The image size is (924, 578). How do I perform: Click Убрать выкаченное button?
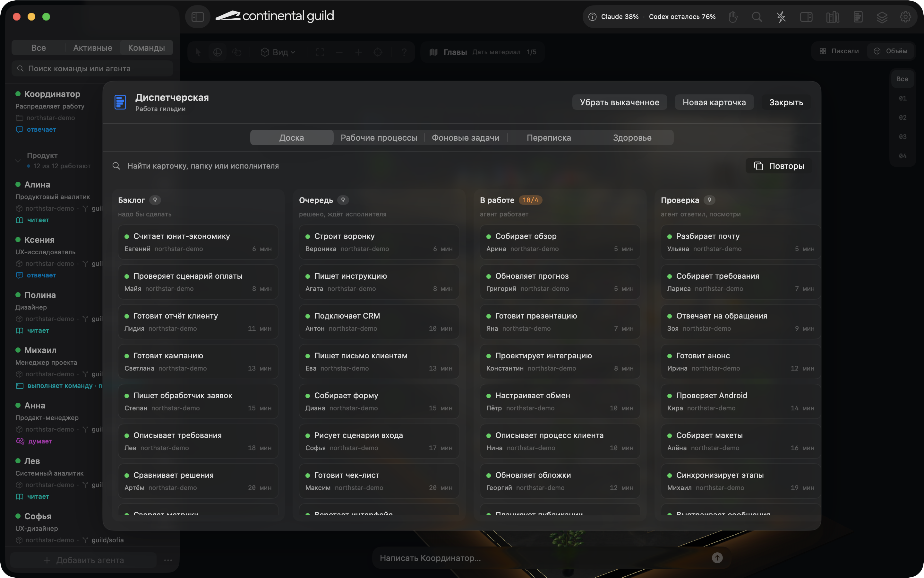(x=619, y=102)
